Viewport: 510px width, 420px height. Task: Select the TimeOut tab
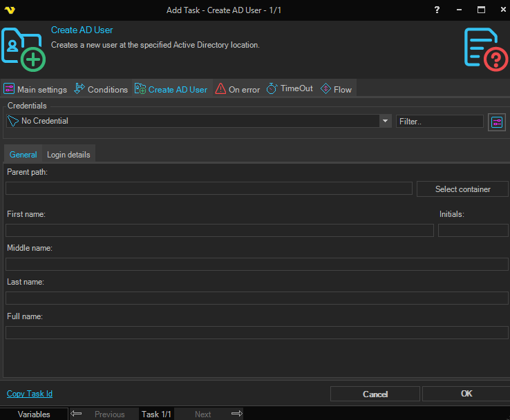click(x=290, y=89)
